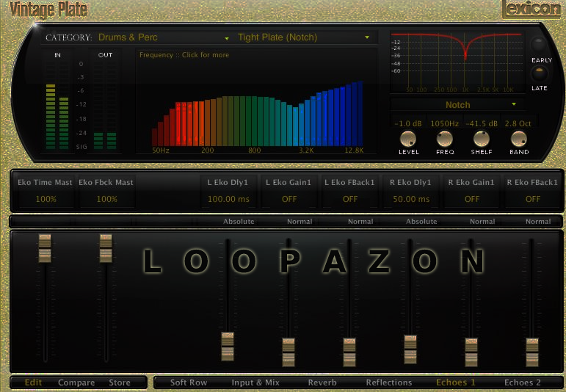Click the L Eko FBack1 fader
Image resolution: width=566 pixels, height=392 pixels.
(x=349, y=352)
